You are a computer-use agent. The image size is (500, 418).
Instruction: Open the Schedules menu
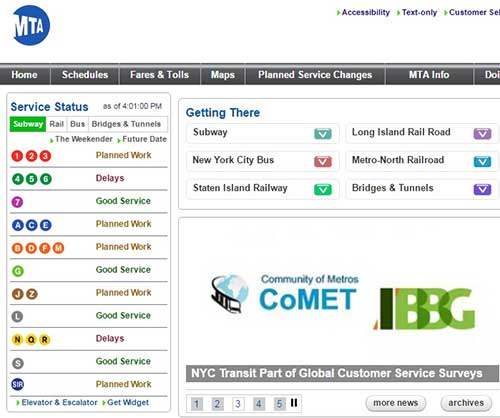pos(85,75)
